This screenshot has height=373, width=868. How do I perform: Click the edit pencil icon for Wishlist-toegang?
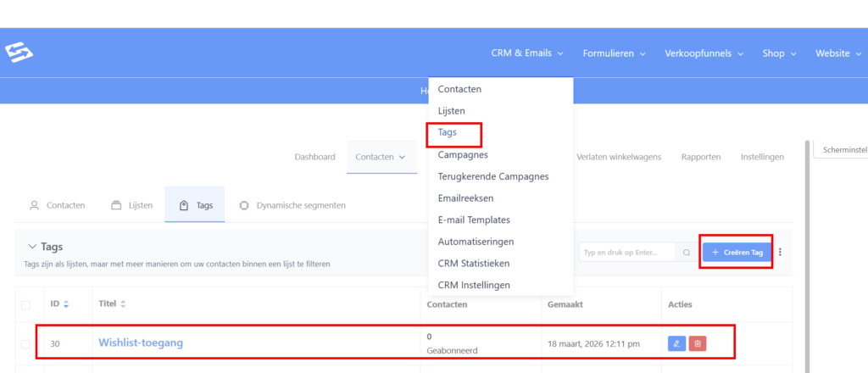click(x=676, y=343)
